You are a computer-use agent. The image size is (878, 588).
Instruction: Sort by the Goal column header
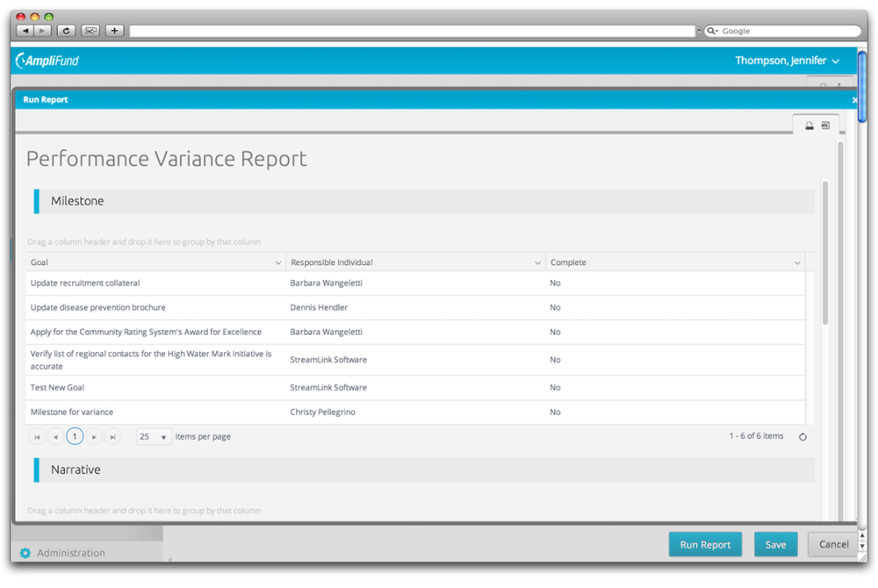[x=39, y=262]
